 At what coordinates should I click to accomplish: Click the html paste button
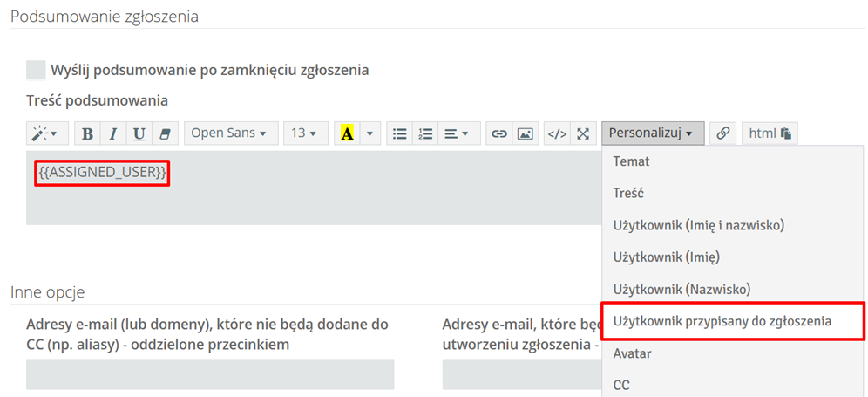tap(770, 133)
